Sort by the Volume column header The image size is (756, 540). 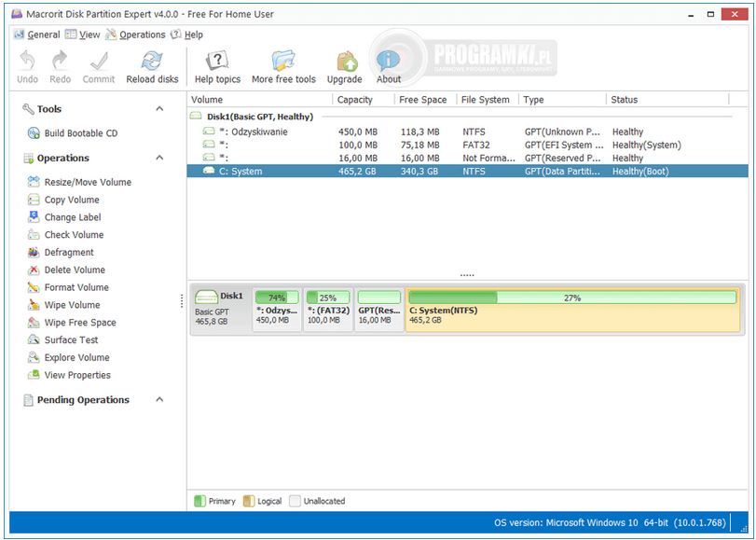(x=260, y=100)
